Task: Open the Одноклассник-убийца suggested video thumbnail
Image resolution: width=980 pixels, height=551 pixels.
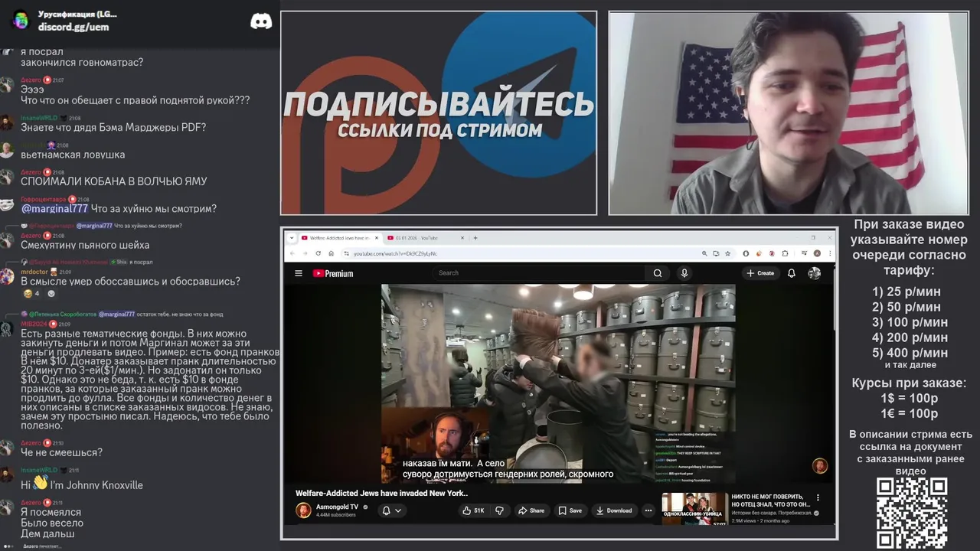Action: [694, 508]
